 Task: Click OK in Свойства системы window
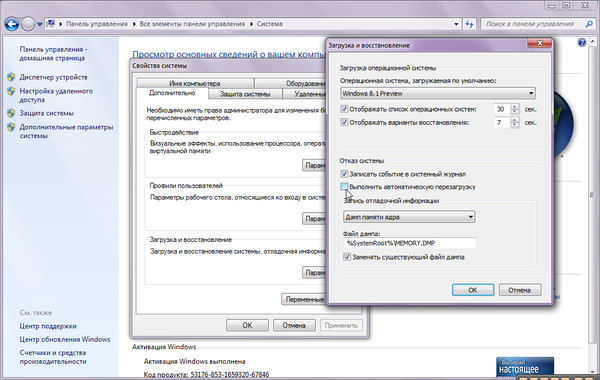[247, 325]
